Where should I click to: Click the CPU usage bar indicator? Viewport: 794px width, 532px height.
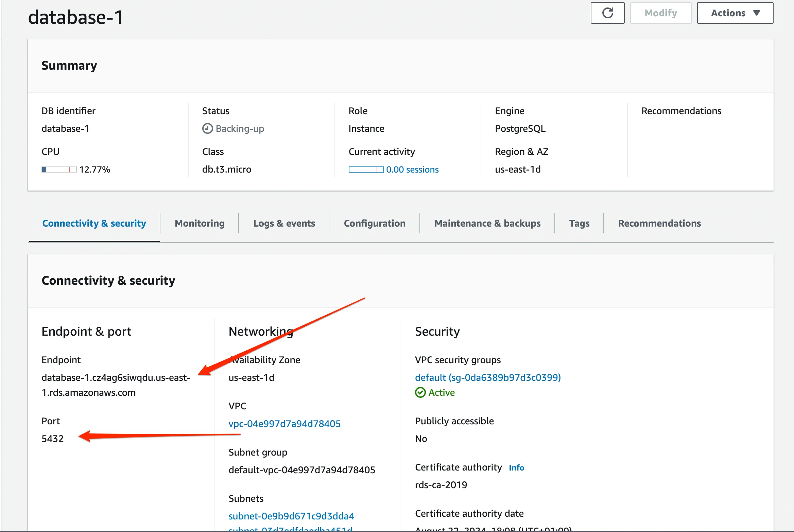pos(58,169)
